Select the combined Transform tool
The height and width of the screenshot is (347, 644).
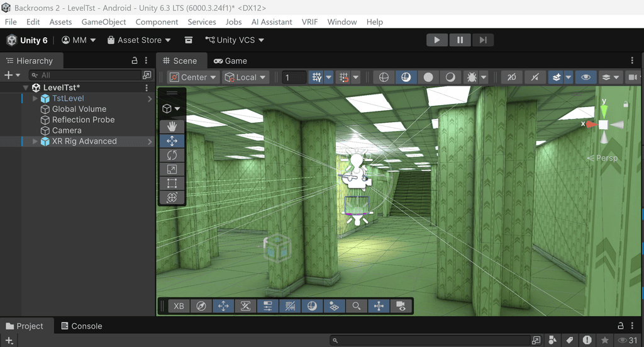tap(172, 197)
